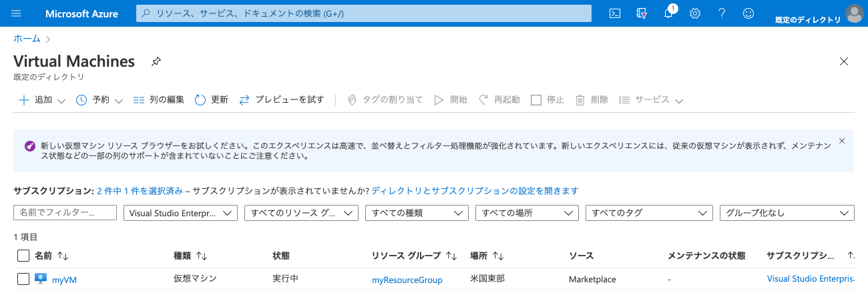
Task: Toggle the select-all checkbox in the header
Action: tap(23, 256)
